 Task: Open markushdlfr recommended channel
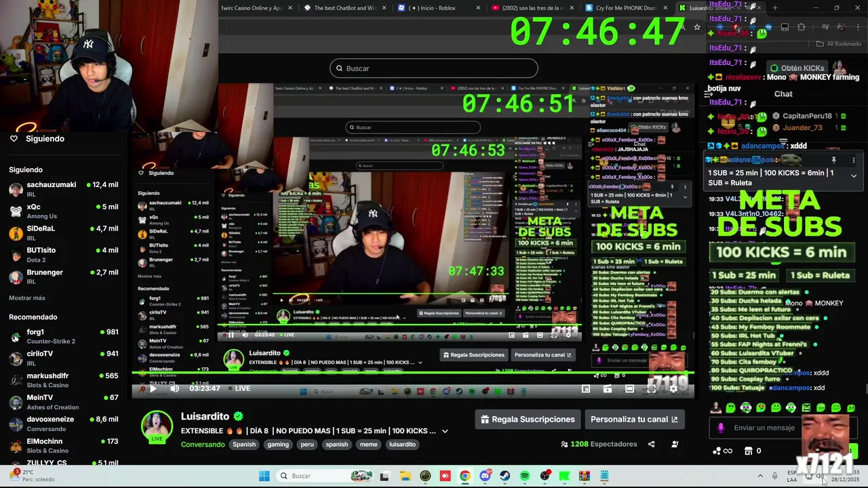pos(64,380)
